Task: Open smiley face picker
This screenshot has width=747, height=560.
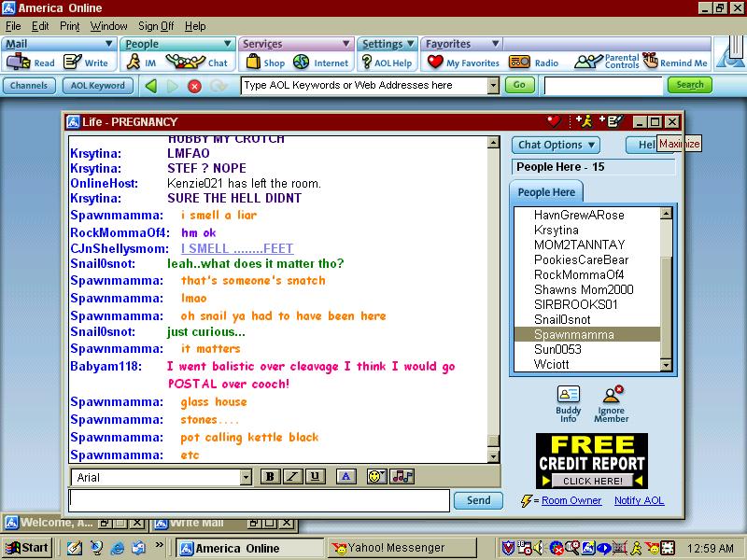Action: point(376,476)
